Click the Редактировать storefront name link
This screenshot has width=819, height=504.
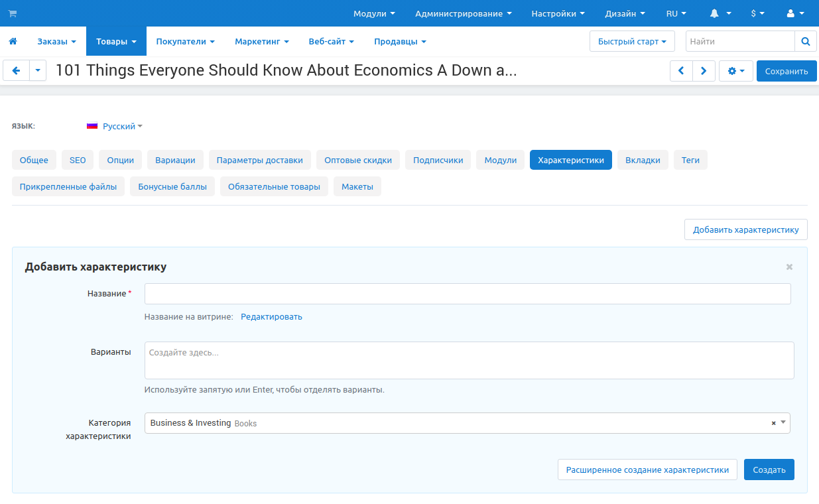click(x=271, y=316)
